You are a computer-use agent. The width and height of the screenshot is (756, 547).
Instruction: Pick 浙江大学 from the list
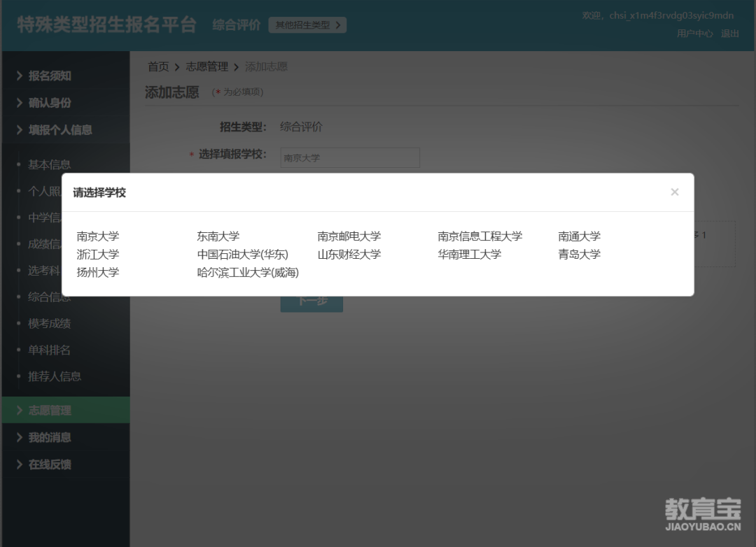point(98,254)
